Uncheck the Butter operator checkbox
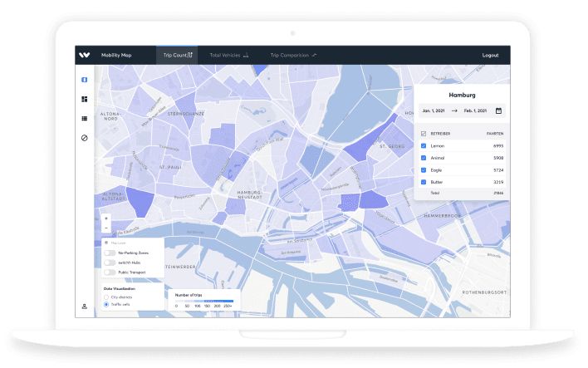Image resolution: width=588 pixels, height=368 pixels. [x=424, y=182]
